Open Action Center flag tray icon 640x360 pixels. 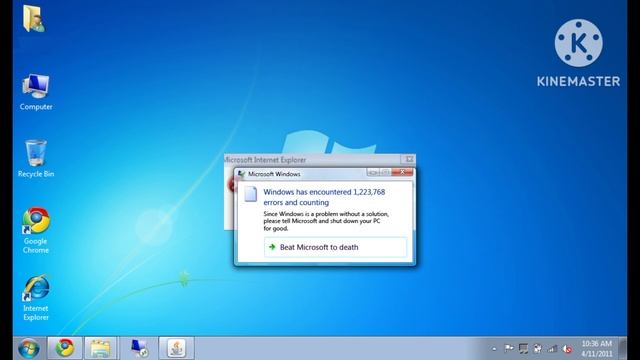pyautogui.click(x=509, y=349)
